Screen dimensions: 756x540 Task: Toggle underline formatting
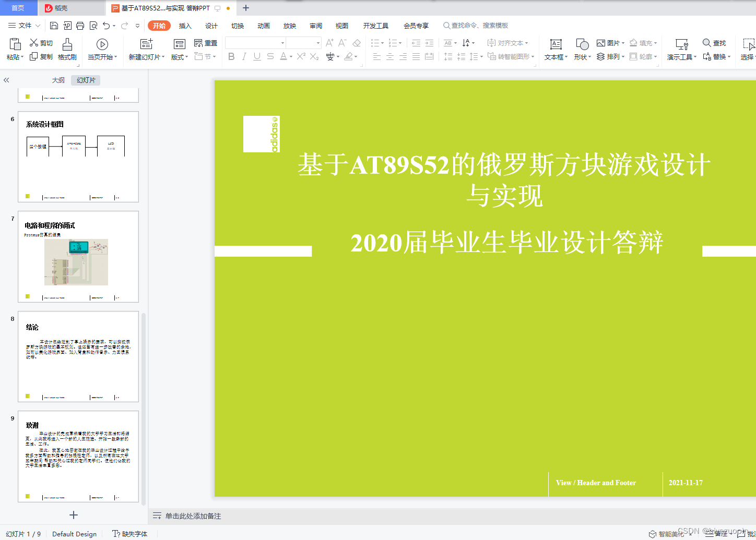pyautogui.click(x=256, y=57)
